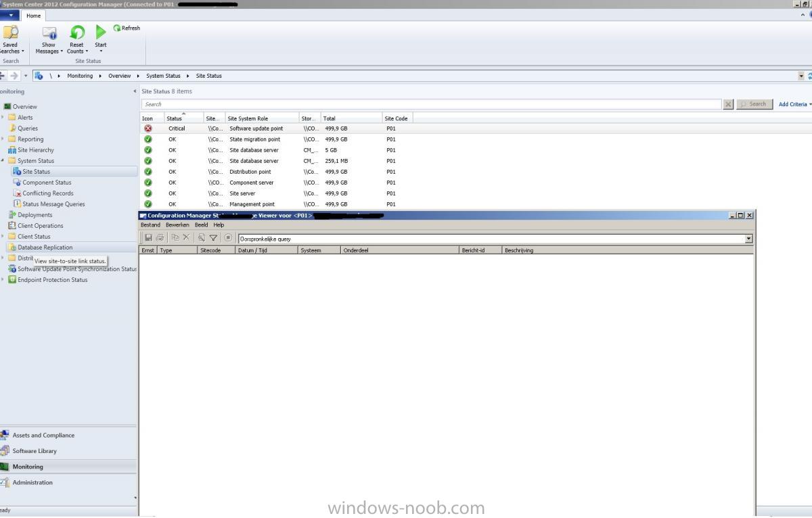Viewport: 812px width, 518px height.
Task: Expand the Endpoint Protection Status node
Action: [x=3, y=280]
